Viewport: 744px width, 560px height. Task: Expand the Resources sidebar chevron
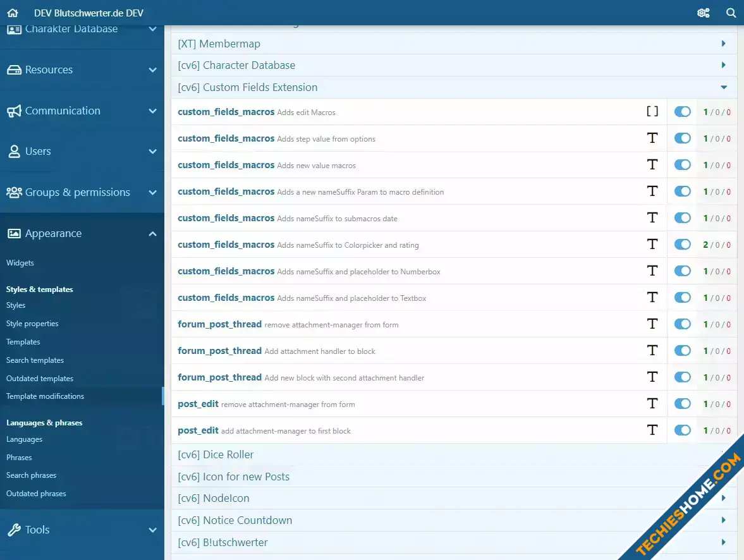(152, 70)
